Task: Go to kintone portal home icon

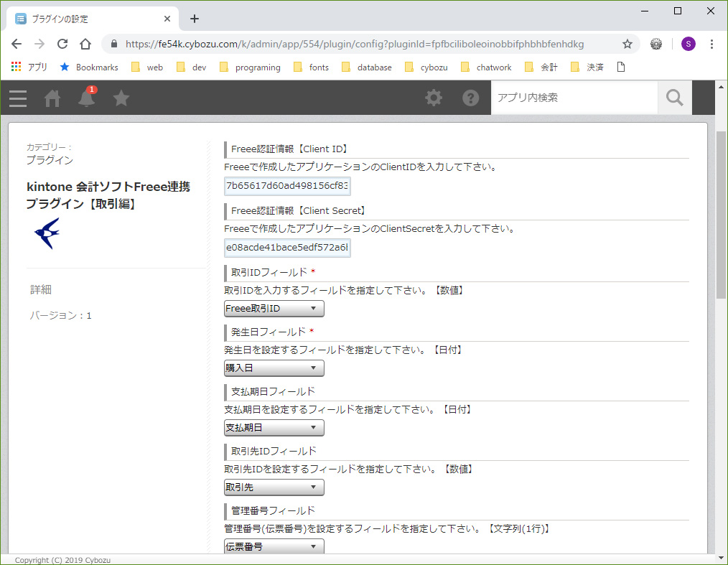Action: 52,98
